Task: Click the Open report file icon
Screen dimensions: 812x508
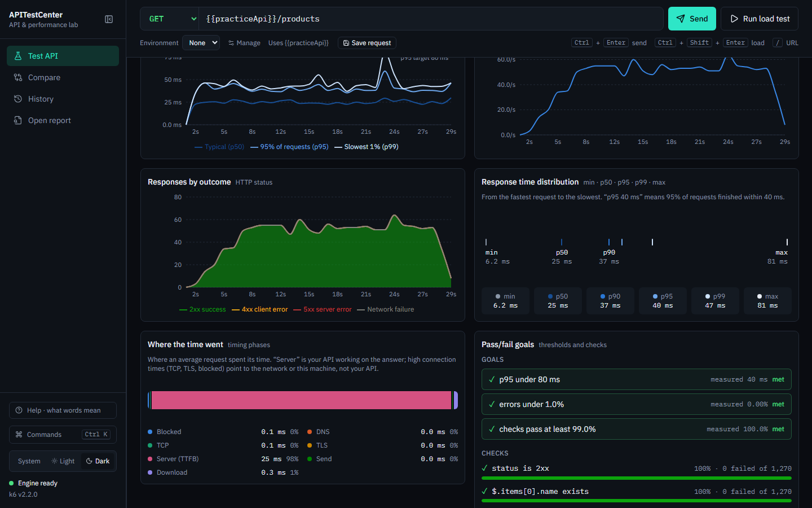Action: coord(18,120)
